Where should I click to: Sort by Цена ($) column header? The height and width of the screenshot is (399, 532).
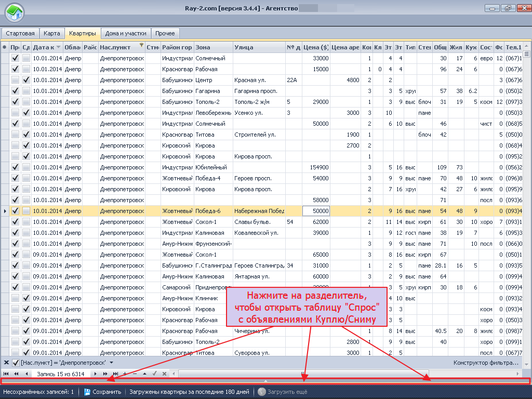(316, 47)
